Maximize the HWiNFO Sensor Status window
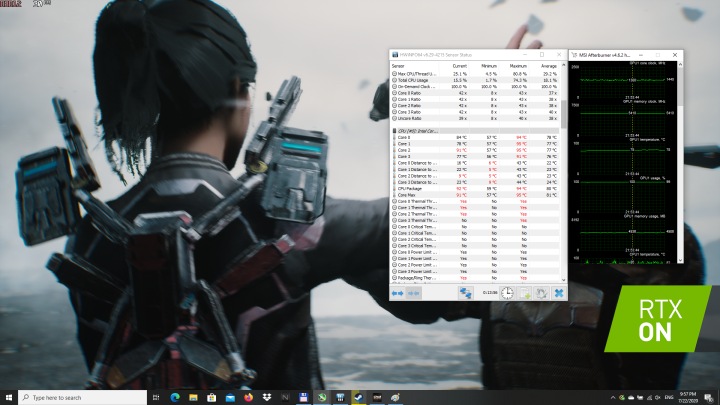 click(542, 55)
